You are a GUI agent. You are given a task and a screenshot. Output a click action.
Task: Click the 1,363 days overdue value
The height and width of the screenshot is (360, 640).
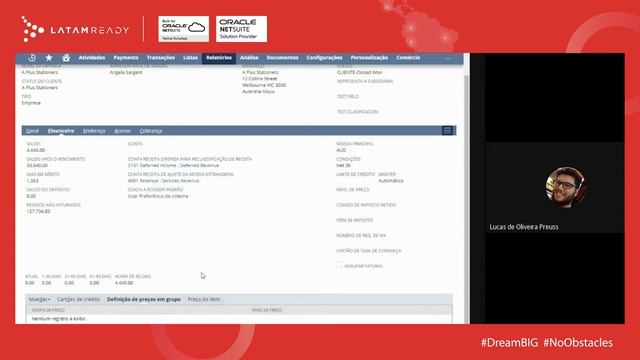pyautogui.click(x=32, y=181)
